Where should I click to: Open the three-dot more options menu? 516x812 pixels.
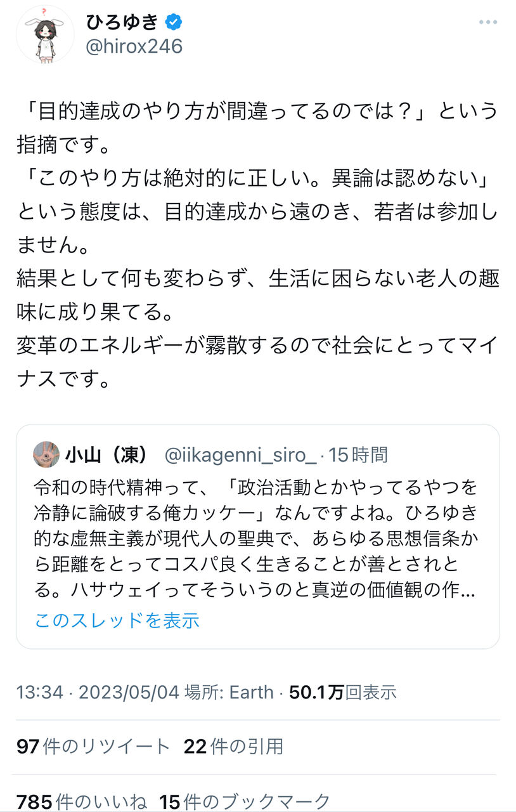click(x=487, y=22)
